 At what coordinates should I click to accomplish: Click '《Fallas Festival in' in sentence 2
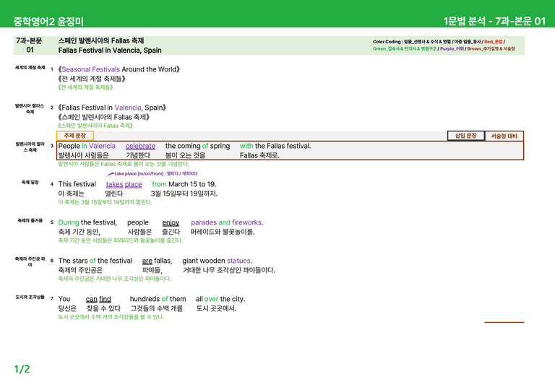click(85, 108)
